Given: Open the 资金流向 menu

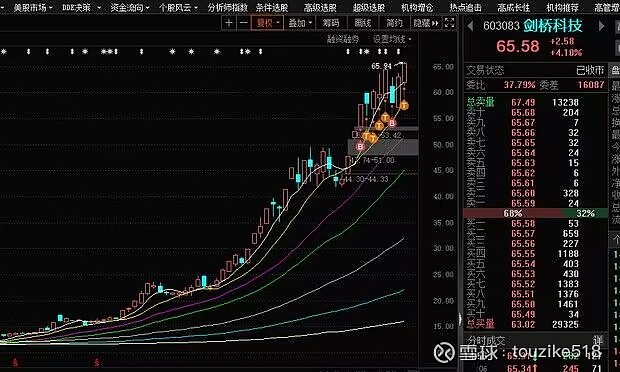Looking at the screenshot, I should [129, 7].
